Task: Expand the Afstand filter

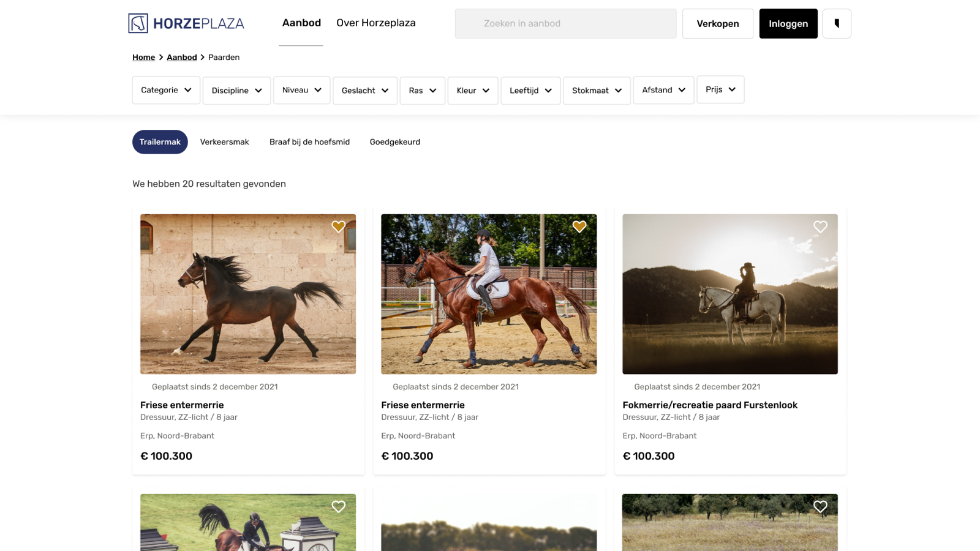Action: pos(664,90)
